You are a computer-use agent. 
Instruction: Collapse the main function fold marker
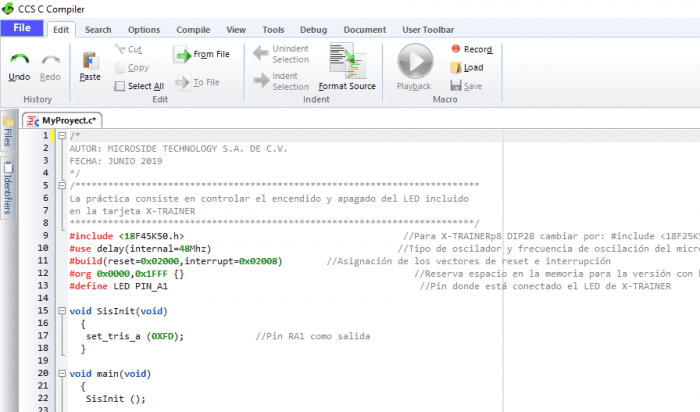(61, 373)
